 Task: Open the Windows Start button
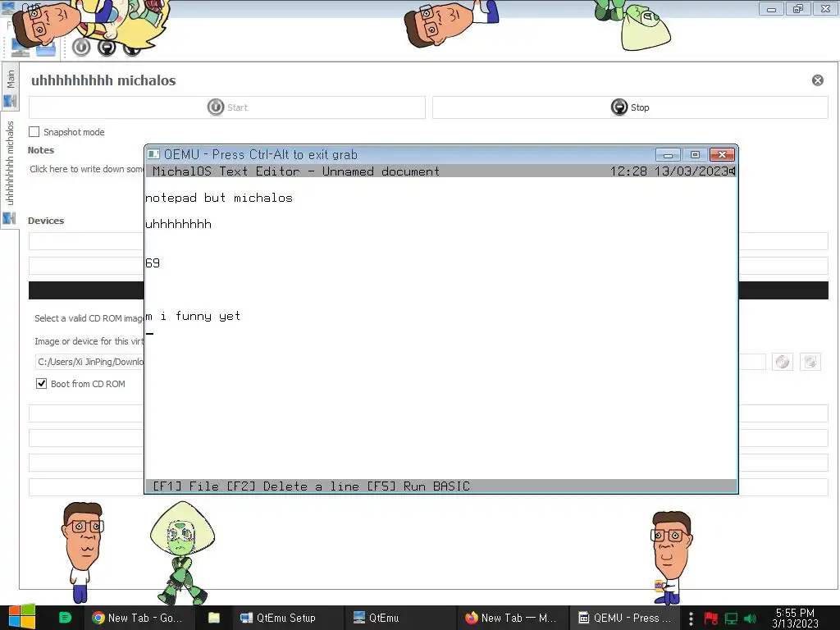[x=21, y=617]
